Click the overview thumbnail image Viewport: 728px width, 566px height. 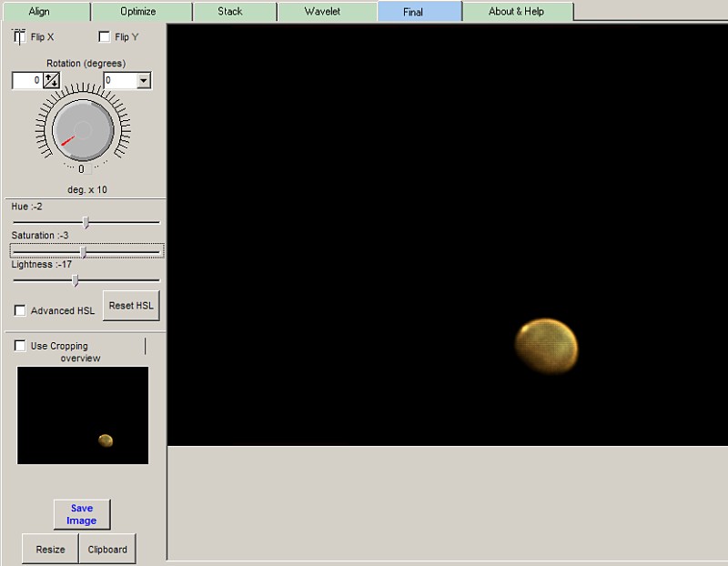(x=83, y=415)
